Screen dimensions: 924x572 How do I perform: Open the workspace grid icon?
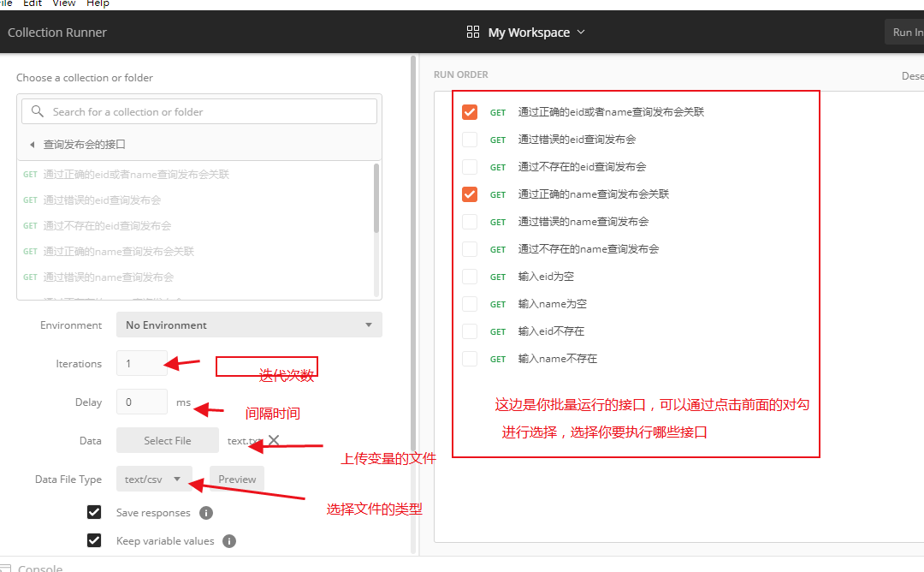(472, 32)
